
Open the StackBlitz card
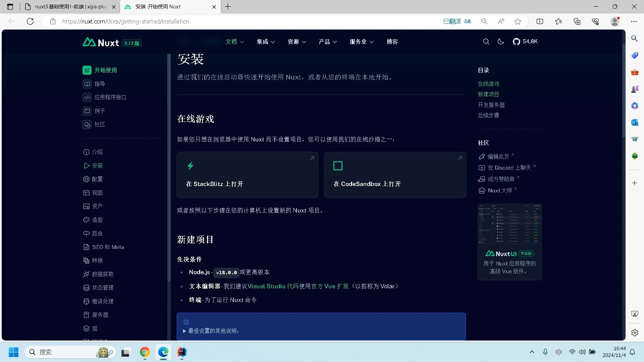(248, 175)
